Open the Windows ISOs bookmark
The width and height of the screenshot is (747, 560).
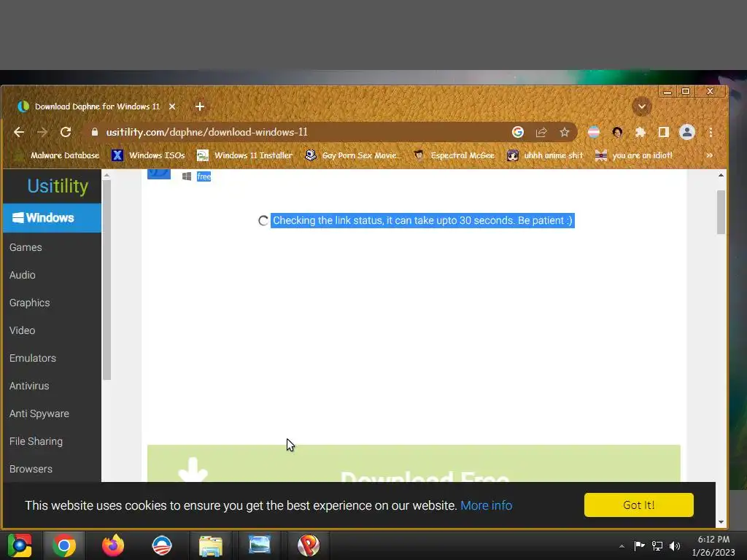148,155
